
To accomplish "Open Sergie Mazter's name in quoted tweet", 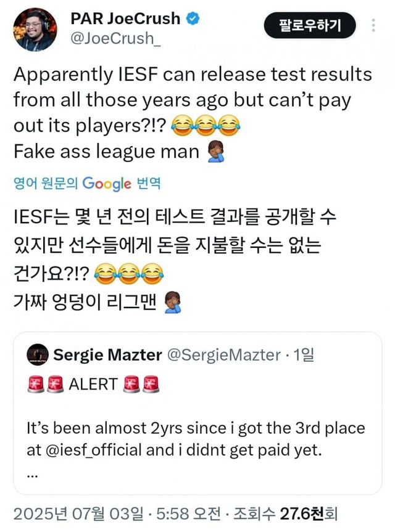I will [x=107, y=354].
